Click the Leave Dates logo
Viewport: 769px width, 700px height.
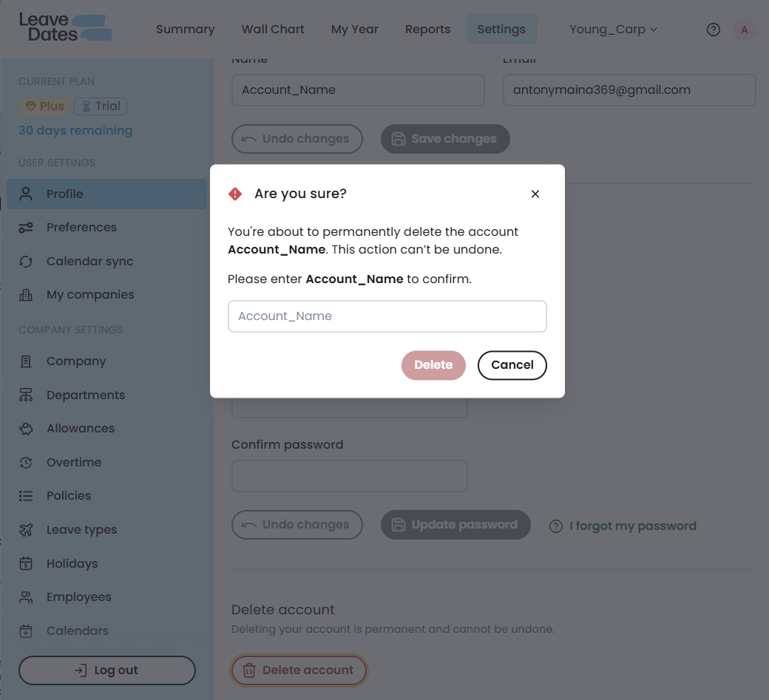click(x=66, y=27)
